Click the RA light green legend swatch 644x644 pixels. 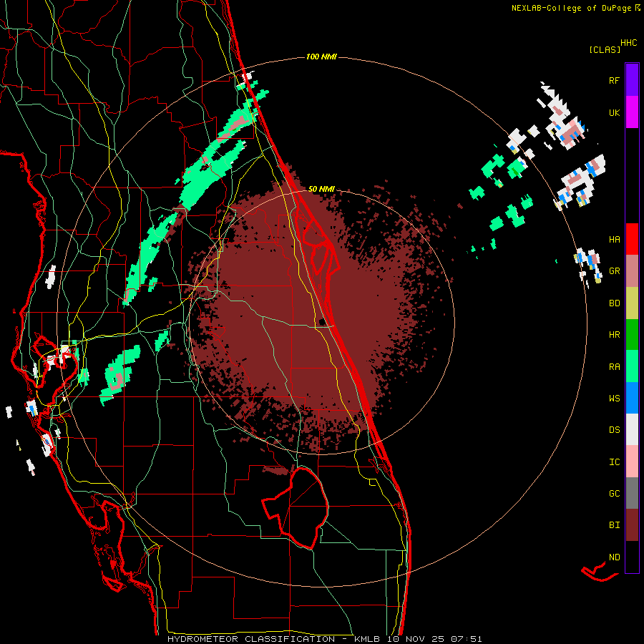point(632,366)
